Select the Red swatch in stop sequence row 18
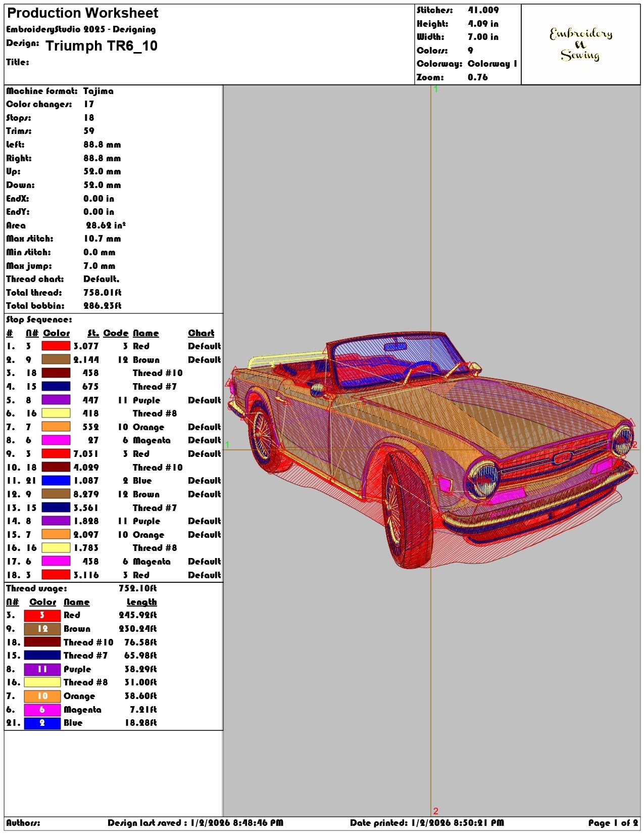644x834 pixels. 56,575
